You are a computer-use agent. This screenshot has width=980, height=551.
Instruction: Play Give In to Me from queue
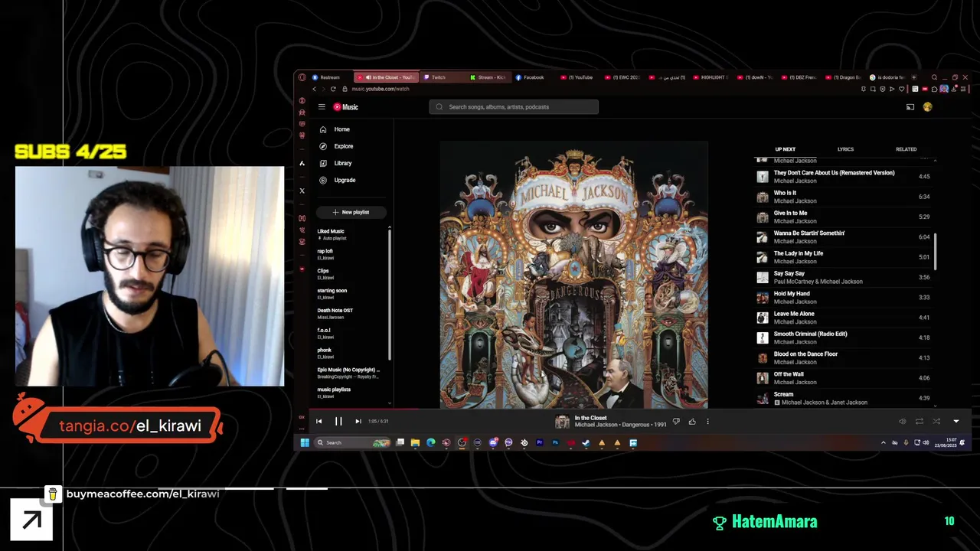tap(842, 217)
